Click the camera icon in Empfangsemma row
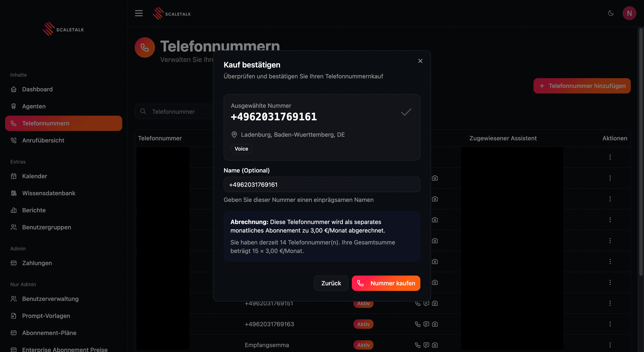Screen dimensions: 644x352 point(435,345)
